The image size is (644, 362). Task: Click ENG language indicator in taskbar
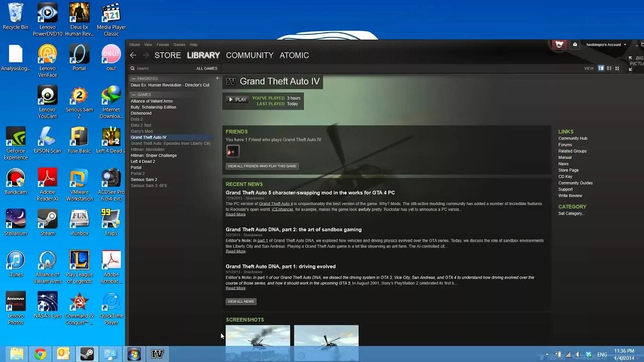(x=602, y=354)
